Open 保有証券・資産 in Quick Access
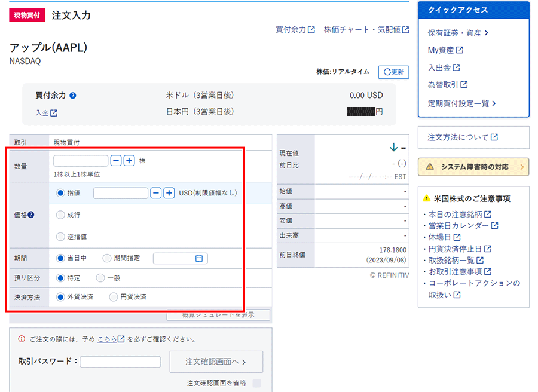 (x=458, y=33)
